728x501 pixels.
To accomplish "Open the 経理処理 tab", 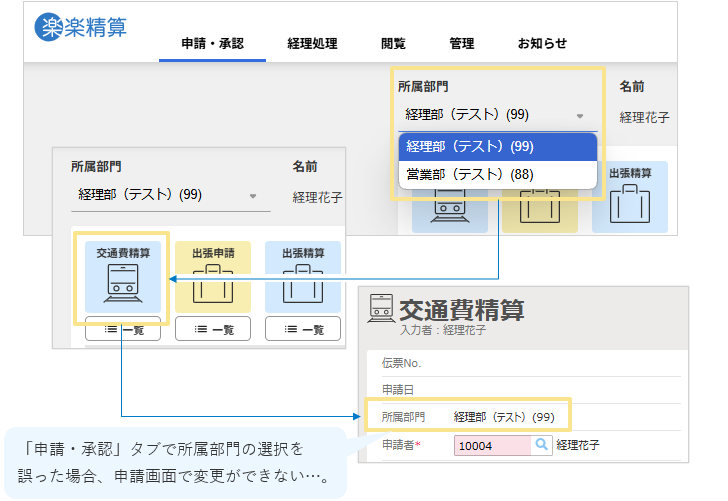I will click(312, 44).
